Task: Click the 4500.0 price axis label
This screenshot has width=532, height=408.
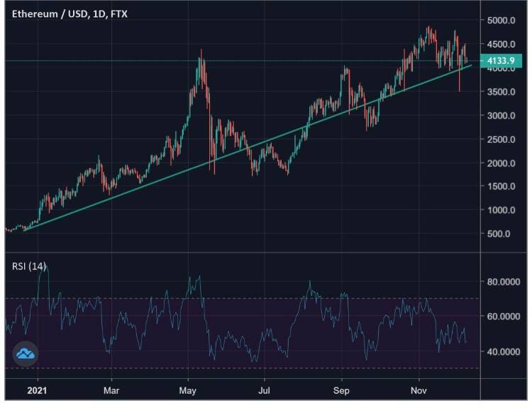Action: pyautogui.click(x=501, y=44)
